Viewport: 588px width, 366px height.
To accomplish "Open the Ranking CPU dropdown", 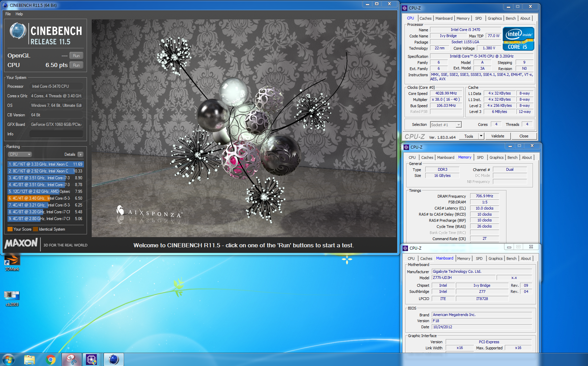I will point(20,154).
